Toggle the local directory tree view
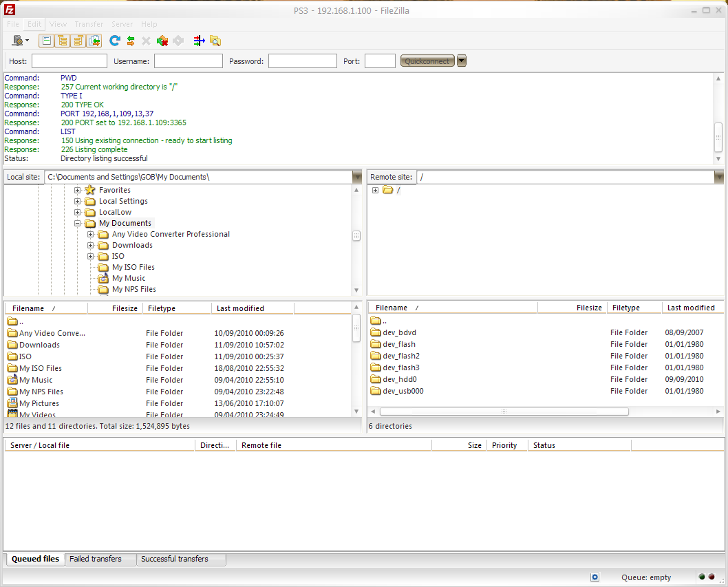 tap(62, 41)
